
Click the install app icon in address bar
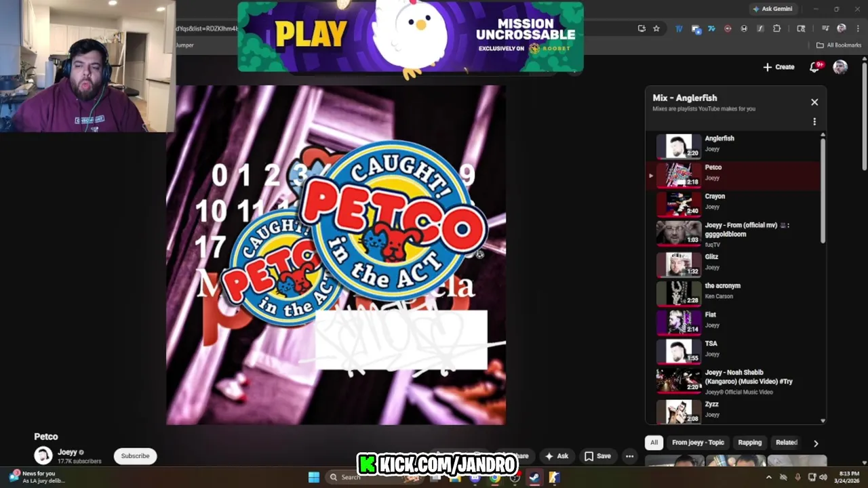tap(642, 28)
